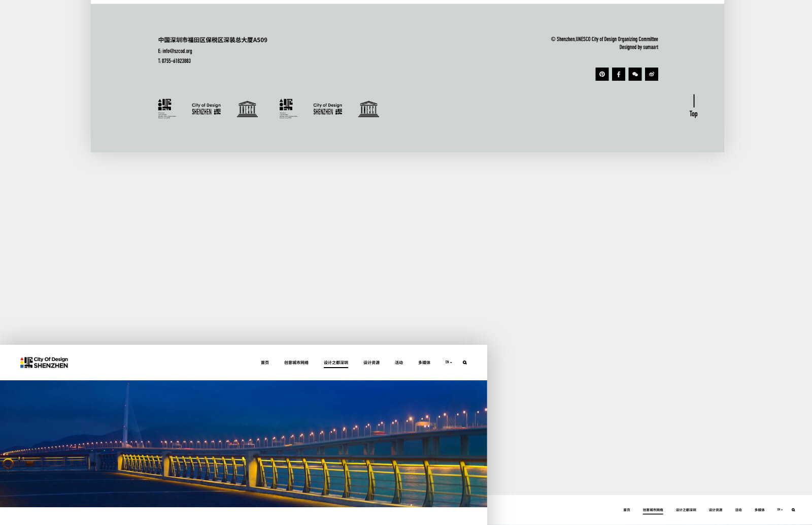The image size is (812, 525).
Task: Open the Facebook social link
Action: pos(618,74)
